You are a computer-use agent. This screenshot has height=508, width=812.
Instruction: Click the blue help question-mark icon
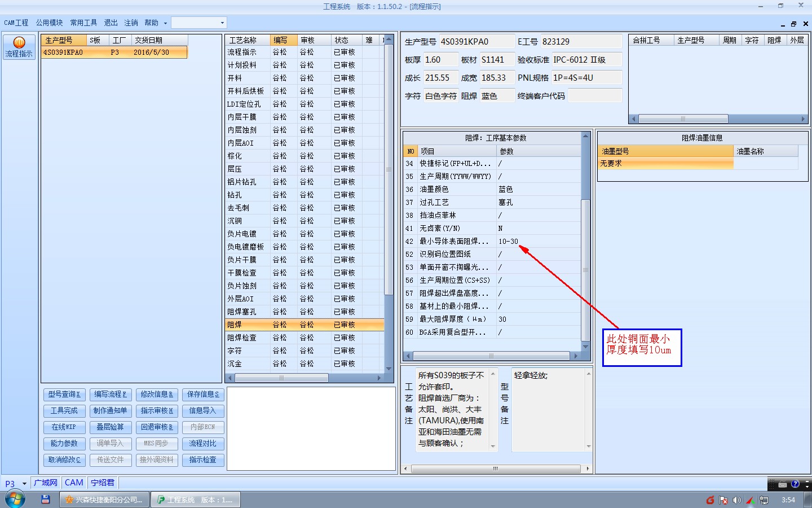pos(795,484)
